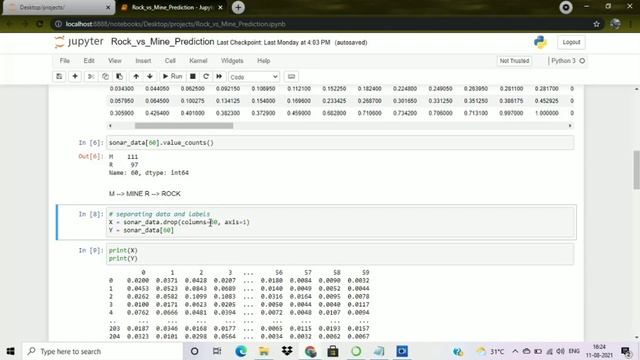Viewport: 640px width, 360px height.
Task: Open Google Chrome from the taskbar
Action: tap(310, 351)
